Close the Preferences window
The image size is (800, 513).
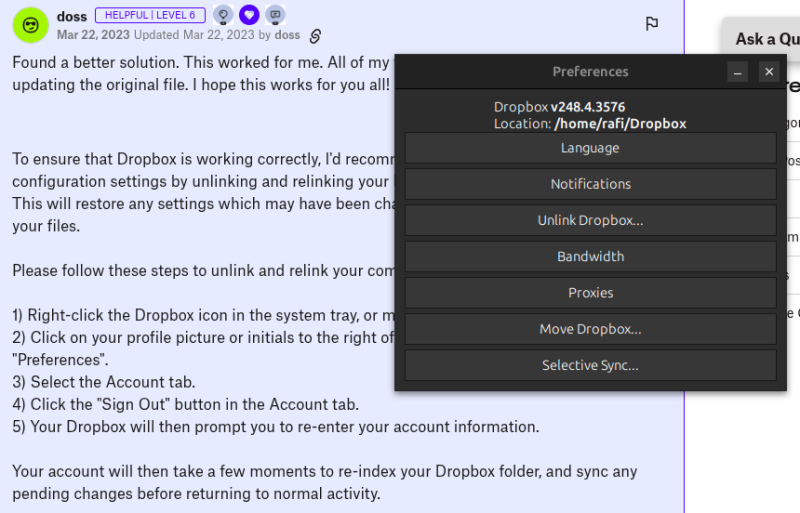click(769, 71)
